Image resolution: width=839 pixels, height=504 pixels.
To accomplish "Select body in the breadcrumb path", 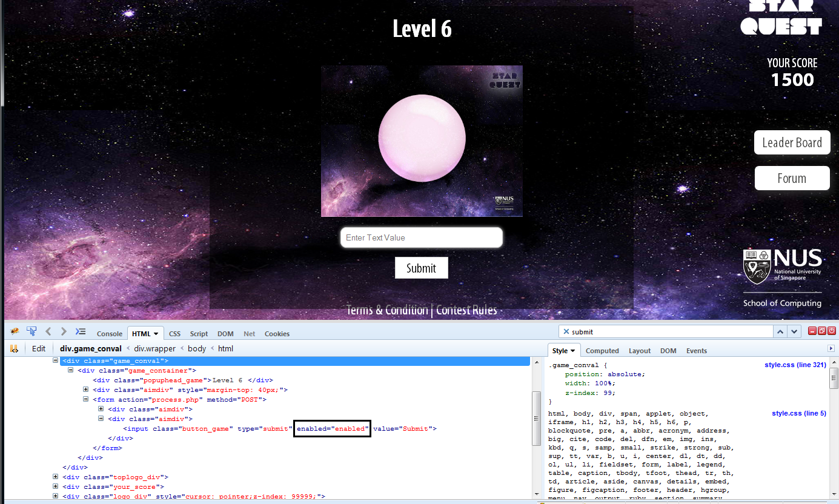I will pyautogui.click(x=197, y=348).
